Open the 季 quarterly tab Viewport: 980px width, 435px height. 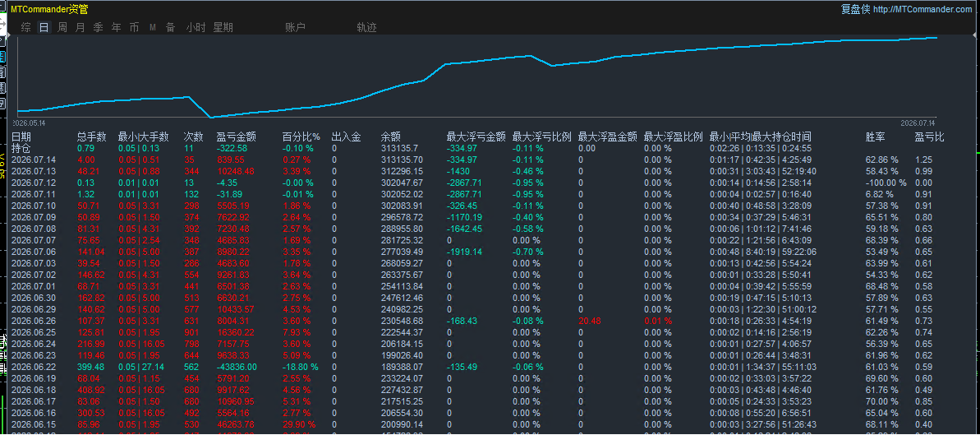[x=98, y=27]
